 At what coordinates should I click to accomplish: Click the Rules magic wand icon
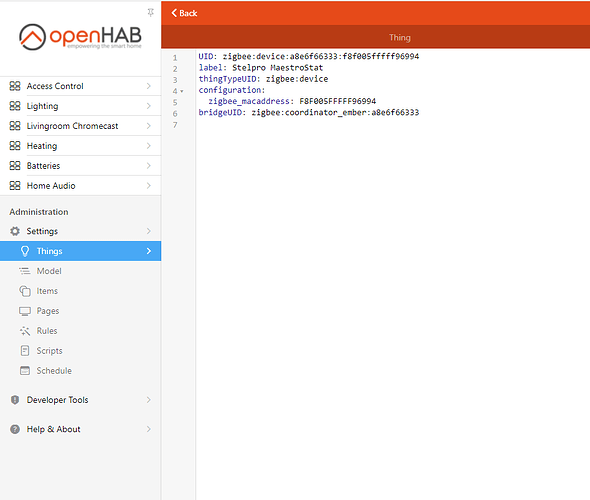25,331
